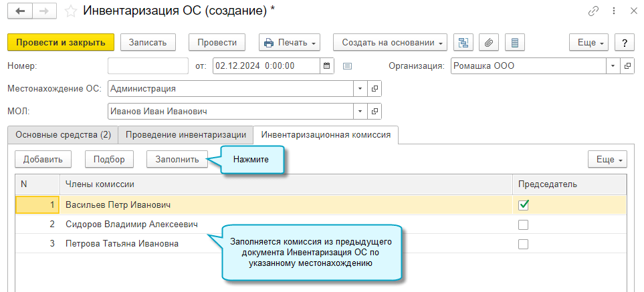Click the N column header
The height and width of the screenshot is (292, 644).
[38, 184]
